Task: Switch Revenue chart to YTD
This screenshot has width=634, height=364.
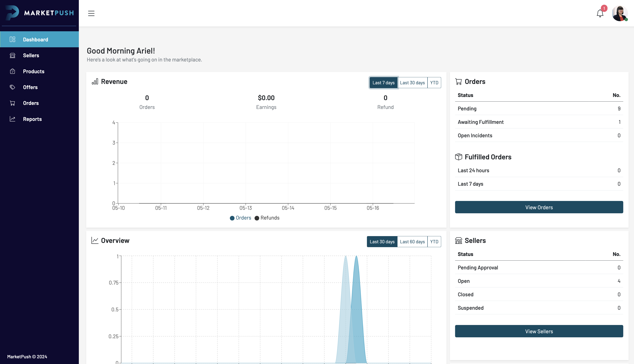Action: (x=434, y=83)
